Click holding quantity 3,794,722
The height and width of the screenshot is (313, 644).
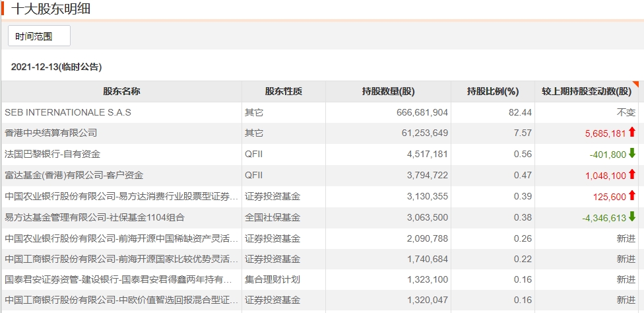[427, 176]
